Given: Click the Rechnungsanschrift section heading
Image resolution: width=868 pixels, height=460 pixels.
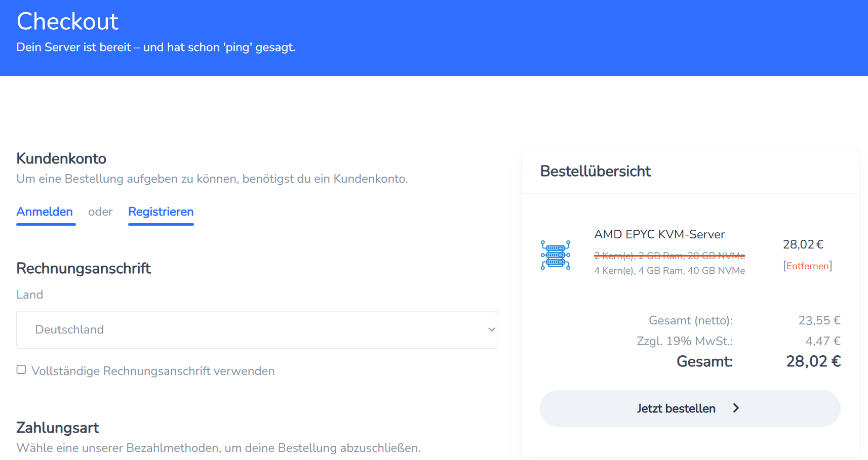Looking at the screenshot, I should pyautogui.click(x=84, y=268).
